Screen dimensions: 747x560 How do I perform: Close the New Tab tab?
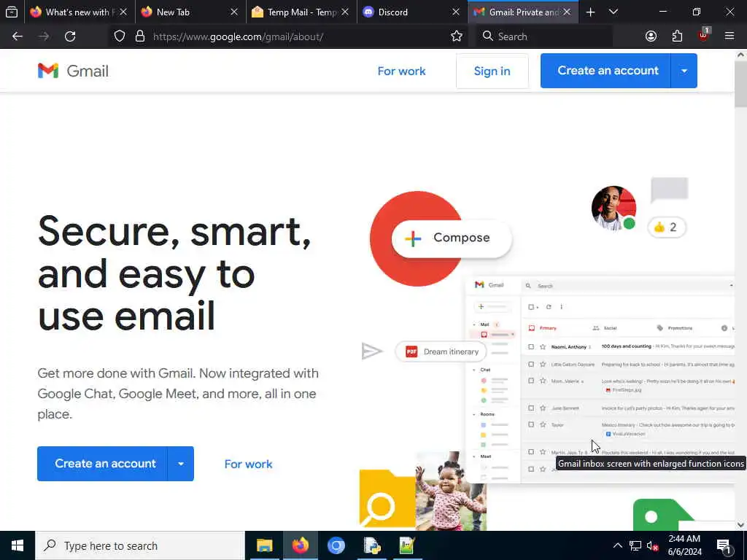(234, 12)
